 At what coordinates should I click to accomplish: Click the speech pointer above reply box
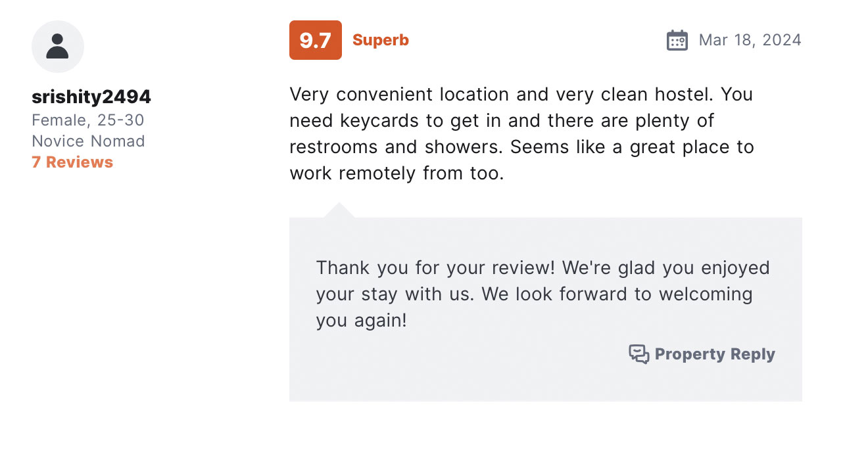point(339,210)
